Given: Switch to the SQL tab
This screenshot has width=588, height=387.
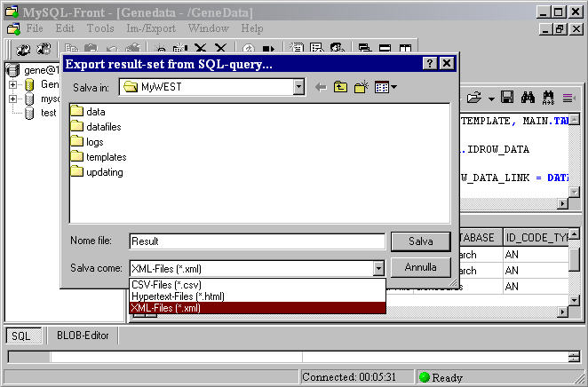Looking at the screenshot, I should pos(23,336).
